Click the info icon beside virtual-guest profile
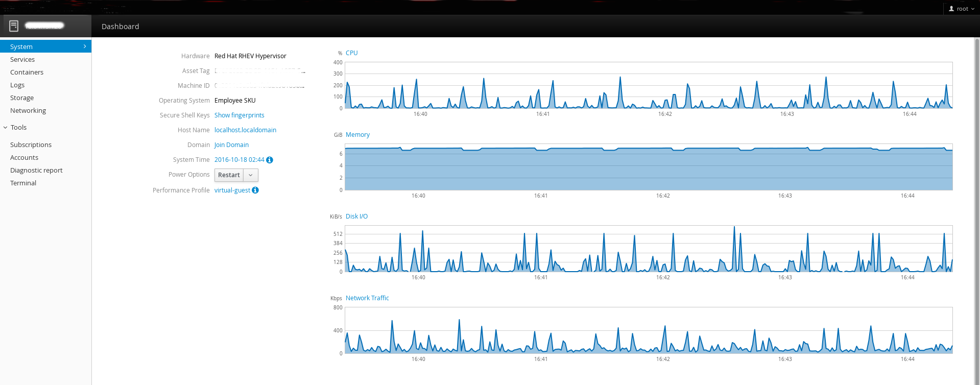 pyautogui.click(x=255, y=190)
